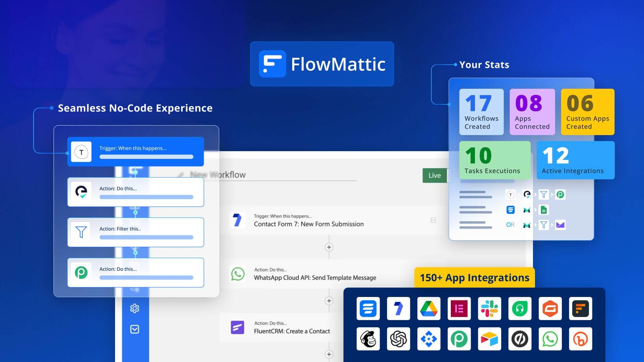Add a step below the FluentCRM action
Image resolution: width=644 pixels, height=362 pixels.
click(329, 354)
